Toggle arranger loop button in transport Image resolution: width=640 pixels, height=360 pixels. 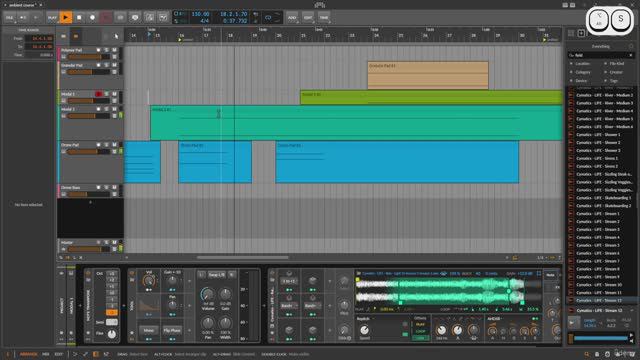coord(268,18)
